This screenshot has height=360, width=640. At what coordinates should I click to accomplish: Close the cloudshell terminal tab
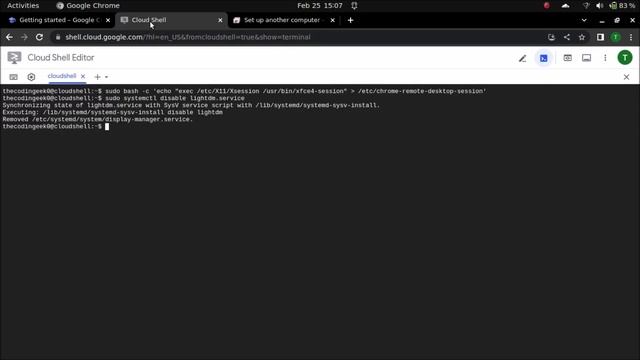pyautogui.click(x=83, y=76)
